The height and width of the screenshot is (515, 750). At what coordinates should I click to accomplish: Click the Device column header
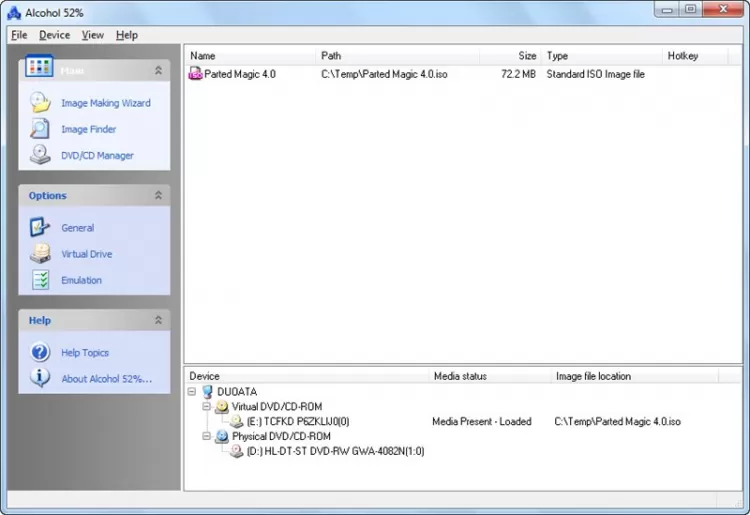307,376
